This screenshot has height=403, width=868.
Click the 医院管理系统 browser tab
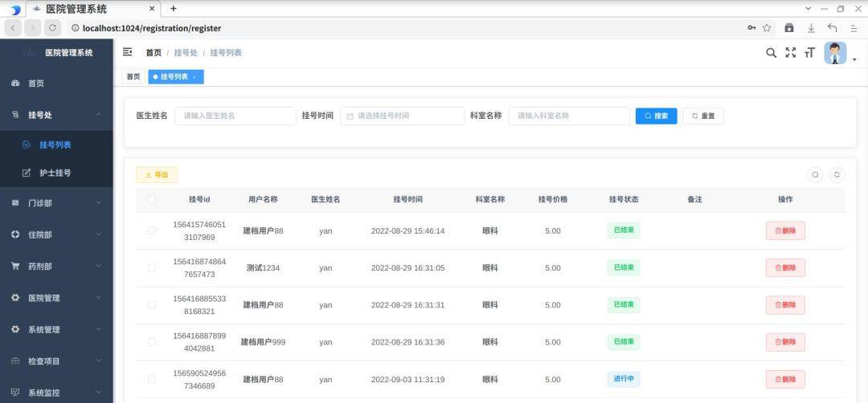pos(93,9)
